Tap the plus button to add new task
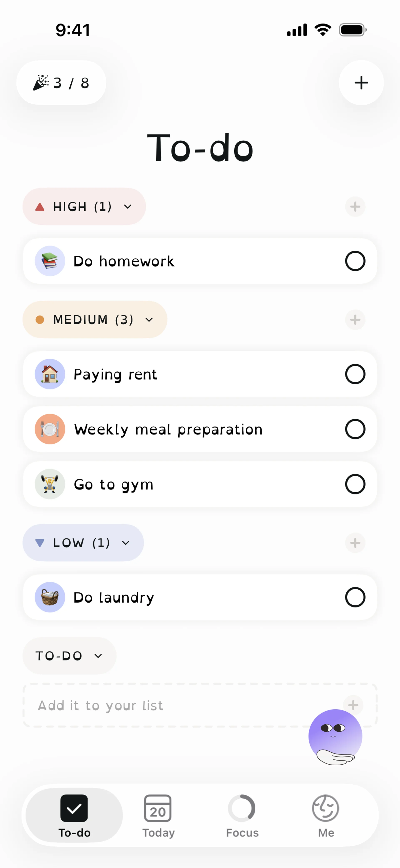Screen dimensions: 400x868 tap(361, 83)
